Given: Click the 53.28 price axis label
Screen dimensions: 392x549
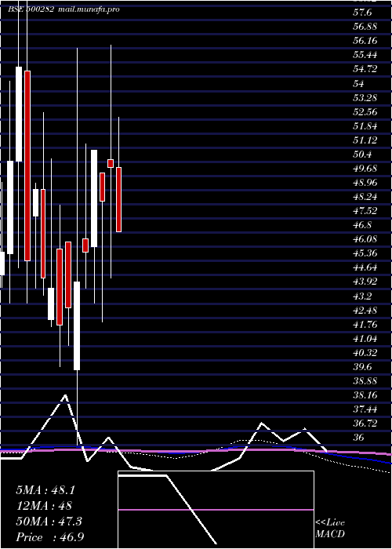Looking at the screenshot, I should pos(365,98).
